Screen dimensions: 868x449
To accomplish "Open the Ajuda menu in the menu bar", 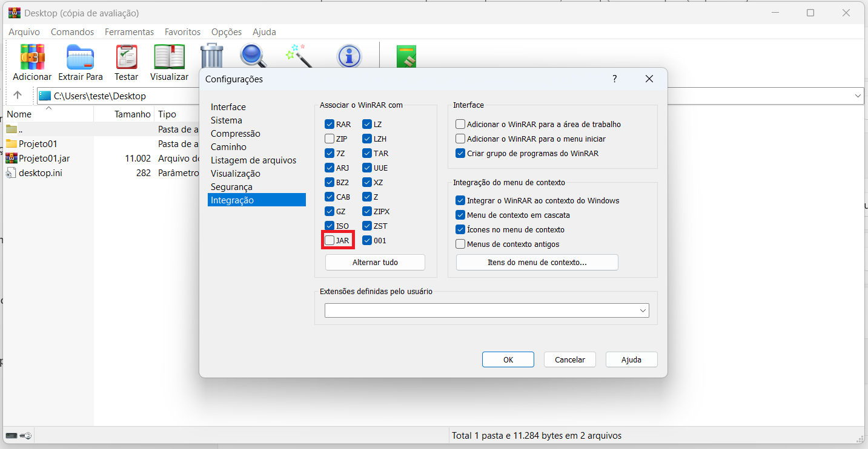I will point(264,32).
